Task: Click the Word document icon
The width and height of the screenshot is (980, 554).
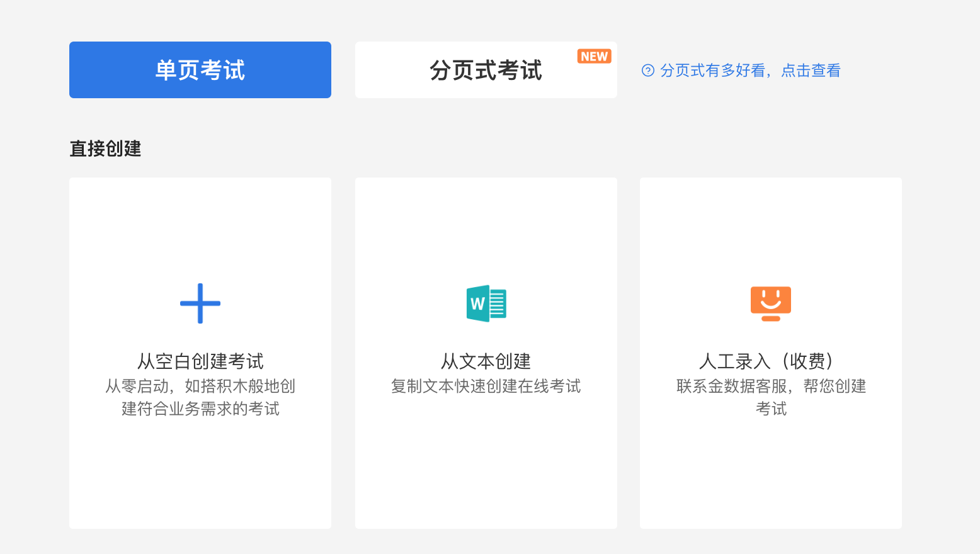Action: click(486, 303)
